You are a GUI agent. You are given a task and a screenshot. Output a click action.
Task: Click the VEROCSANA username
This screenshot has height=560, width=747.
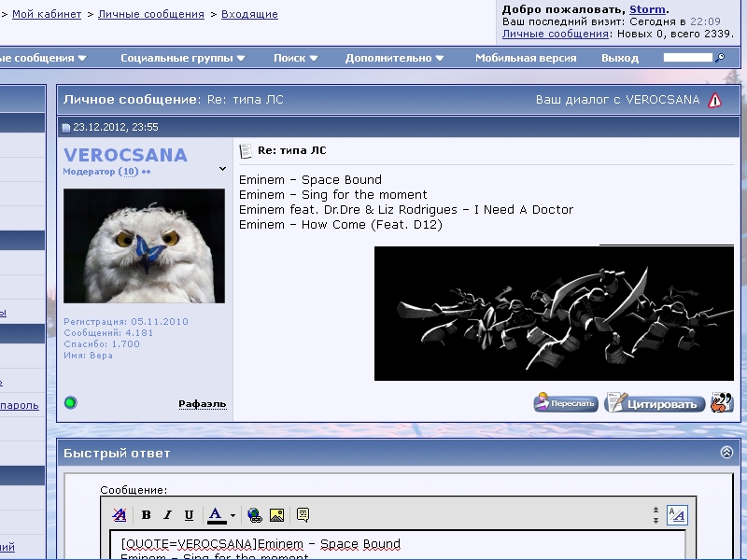coord(126,155)
